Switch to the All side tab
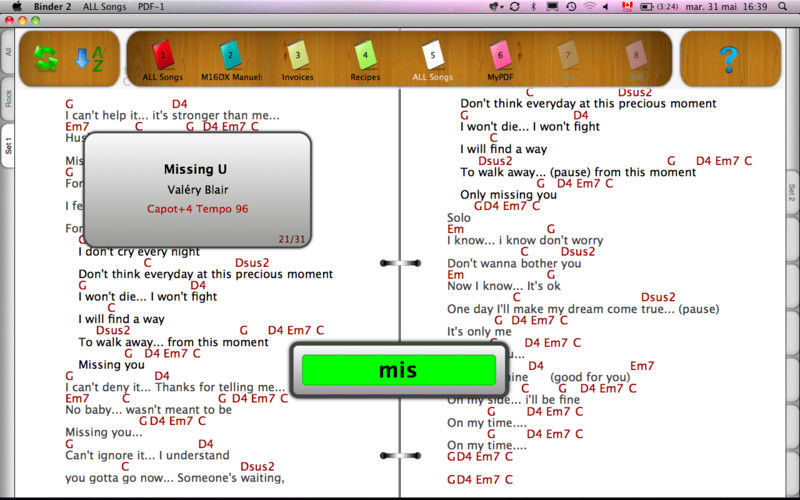 point(8,52)
